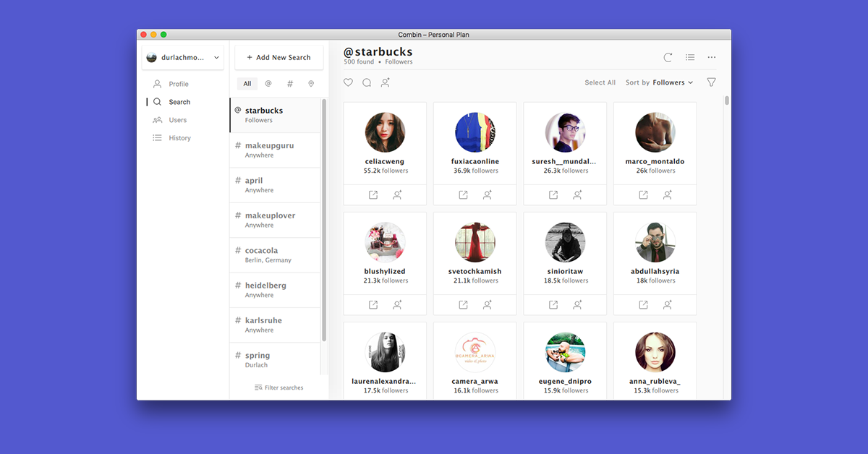Click the follow-user icon in the toolbar
Screen dimensions: 868x454
tap(386, 82)
